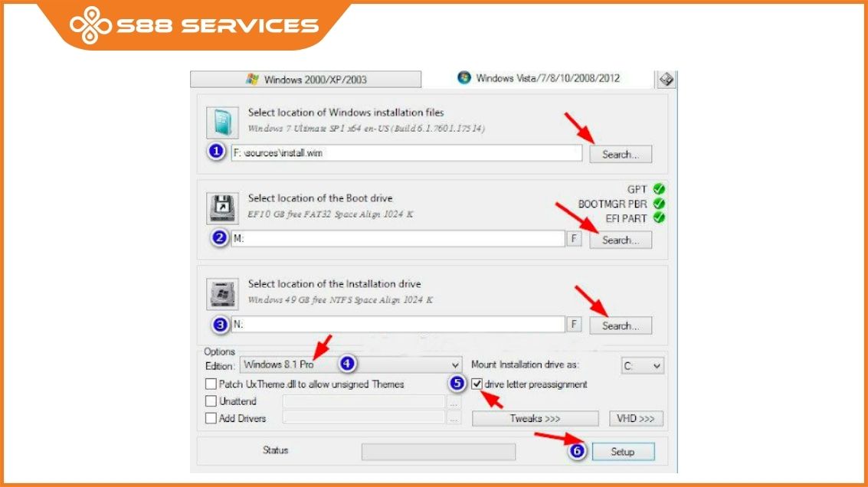Expand the VHD >>> options

click(x=636, y=418)
